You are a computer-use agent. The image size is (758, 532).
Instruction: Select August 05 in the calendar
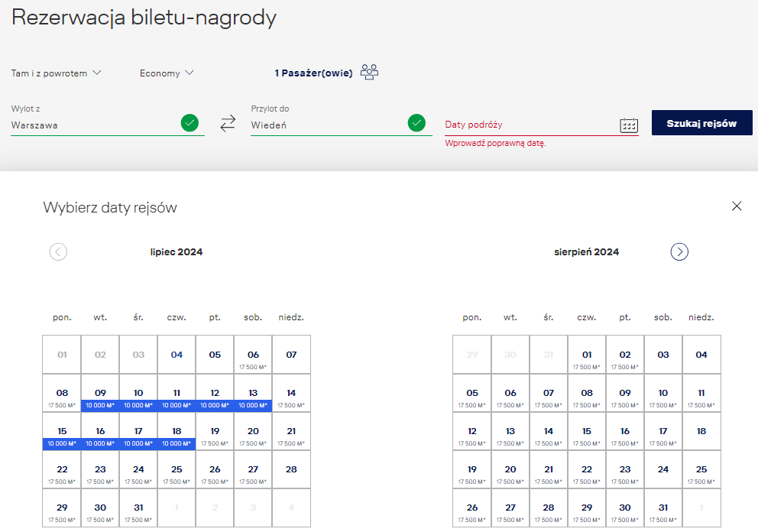pyautogui.click(x=471, y=393)
